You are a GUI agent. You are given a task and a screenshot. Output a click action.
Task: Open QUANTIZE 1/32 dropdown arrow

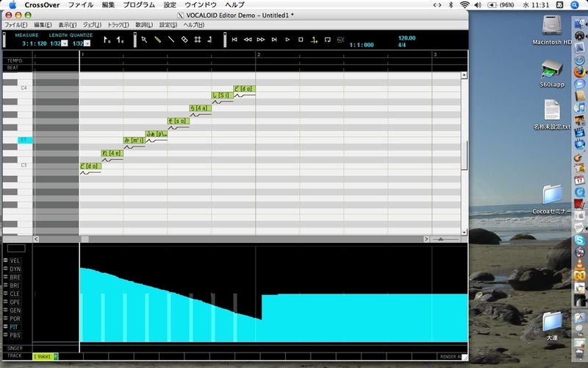(87, 43)
